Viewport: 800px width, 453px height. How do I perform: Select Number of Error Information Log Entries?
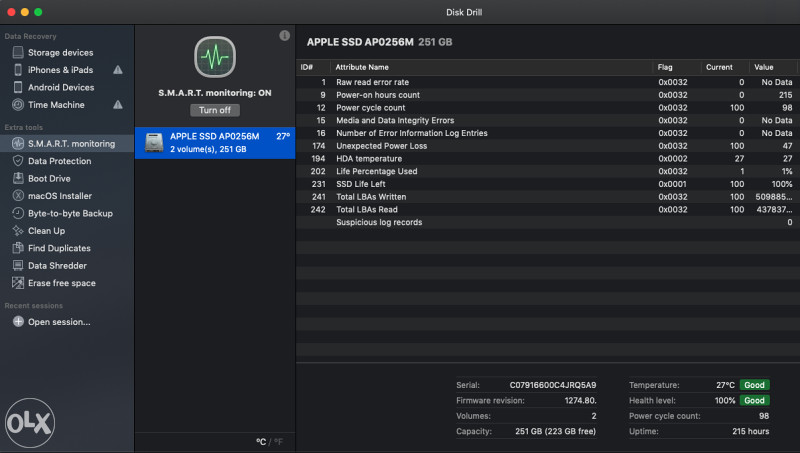coord(546,133)
